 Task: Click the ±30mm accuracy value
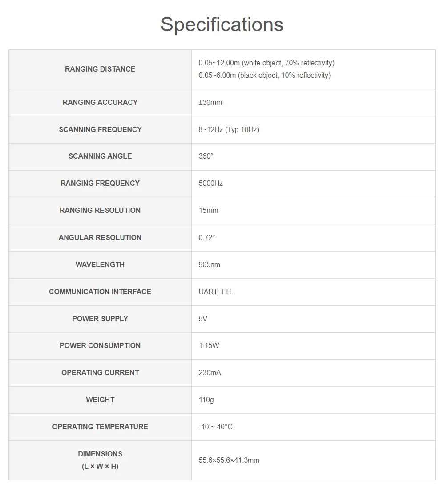pos(210,103)
